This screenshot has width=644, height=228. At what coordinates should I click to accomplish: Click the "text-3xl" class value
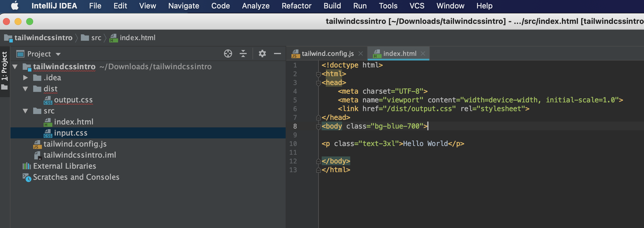379,144
